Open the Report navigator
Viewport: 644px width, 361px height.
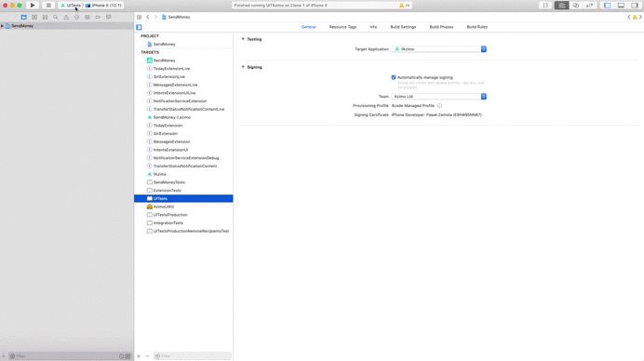[109, 18]
